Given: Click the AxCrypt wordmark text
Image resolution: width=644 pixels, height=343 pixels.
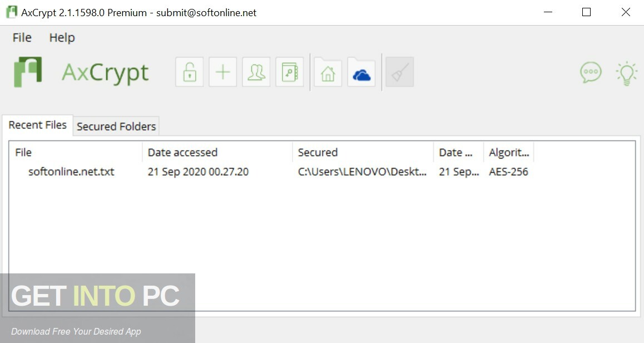Looking at the screenshot, I should 105,73.
